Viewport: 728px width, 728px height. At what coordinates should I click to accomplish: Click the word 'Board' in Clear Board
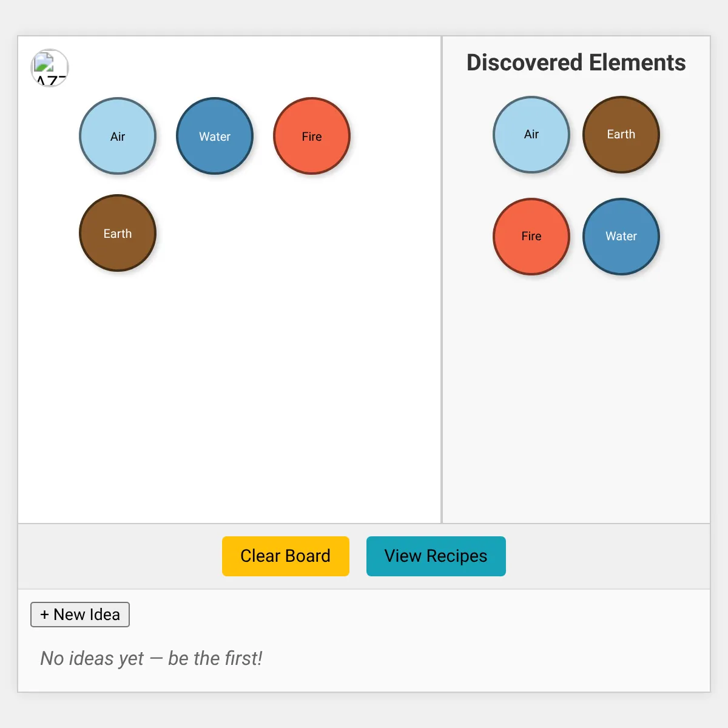point(308,556)
